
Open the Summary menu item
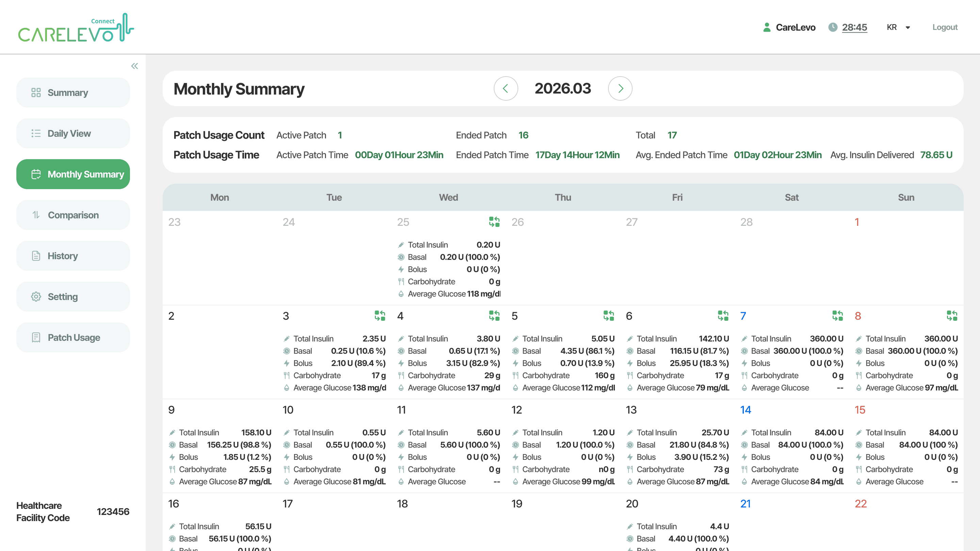[x=73, y=93]
